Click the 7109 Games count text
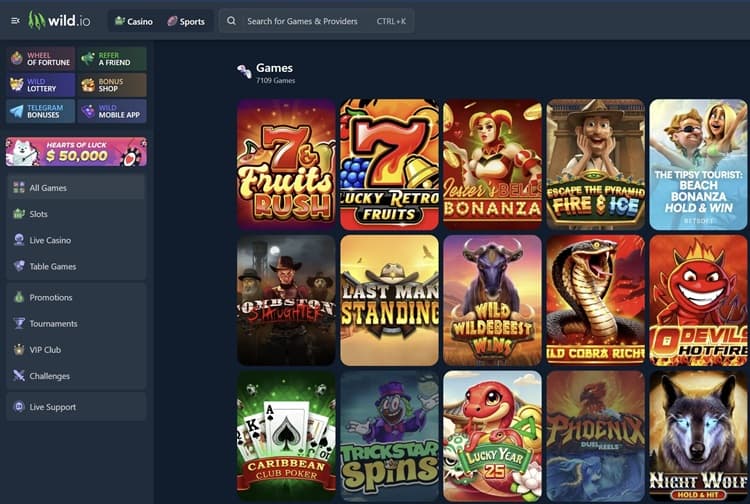 [x=276, y=80]
